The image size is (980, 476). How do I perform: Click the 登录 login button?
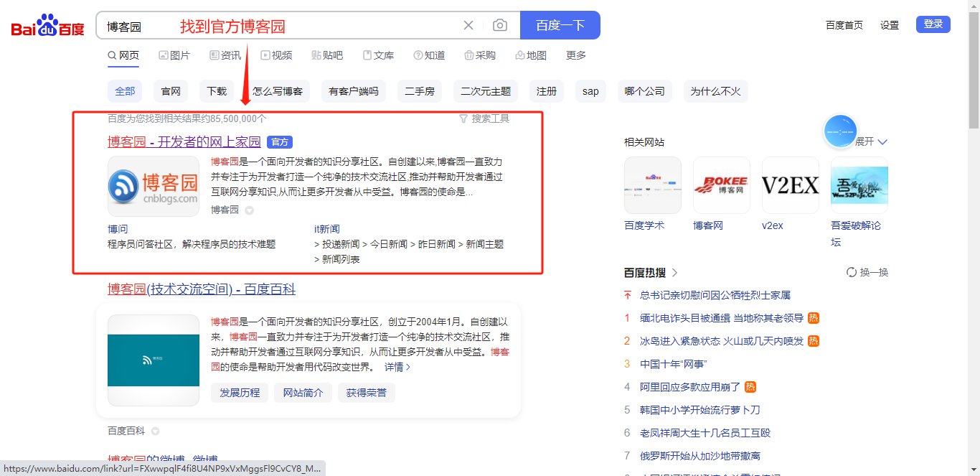tap(933, 24)
